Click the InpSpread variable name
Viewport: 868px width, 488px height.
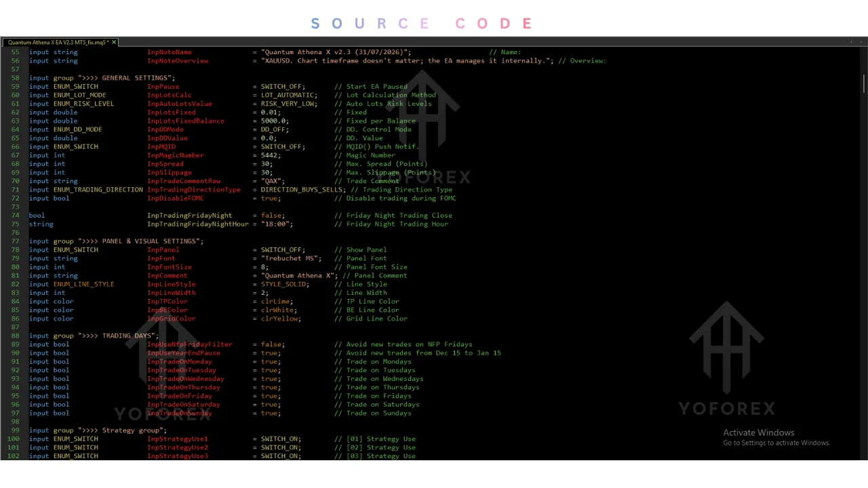pyautogui.click(x=165, y=164)
